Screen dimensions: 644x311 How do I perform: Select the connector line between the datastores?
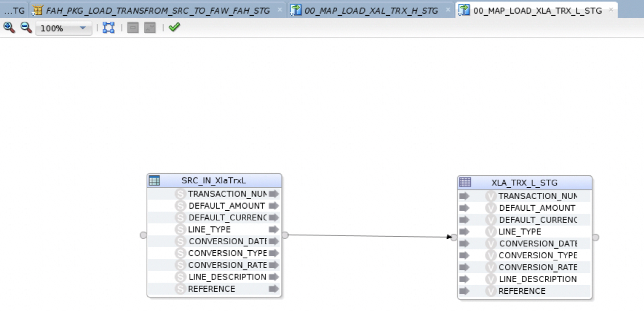tap(370, 235)
